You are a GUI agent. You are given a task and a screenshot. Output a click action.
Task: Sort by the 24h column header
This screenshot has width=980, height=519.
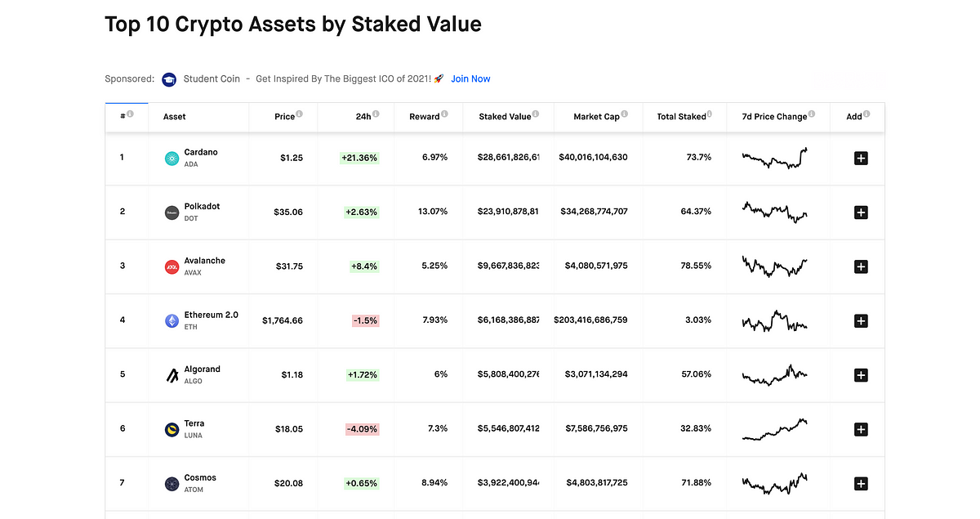tap(363, 117)
